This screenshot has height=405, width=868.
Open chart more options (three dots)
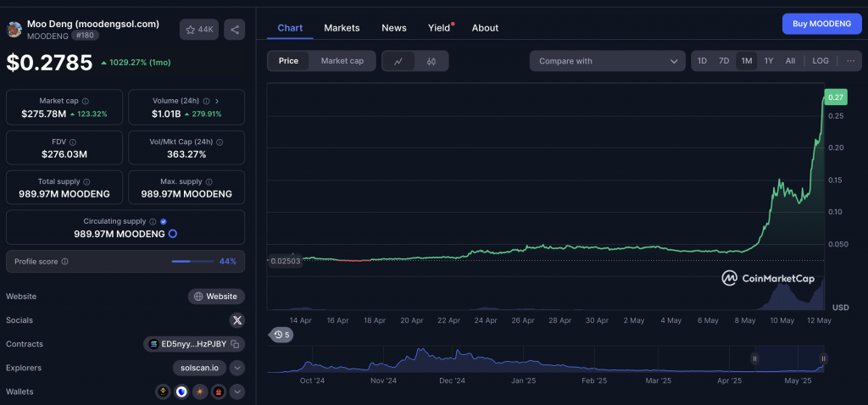pyautogui.click(x=850, y=61)
